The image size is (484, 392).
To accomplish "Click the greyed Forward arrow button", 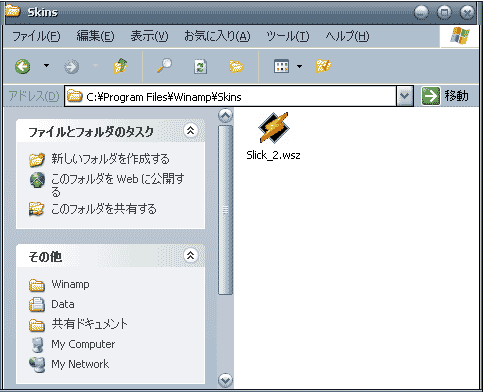I will click(72, 66).
